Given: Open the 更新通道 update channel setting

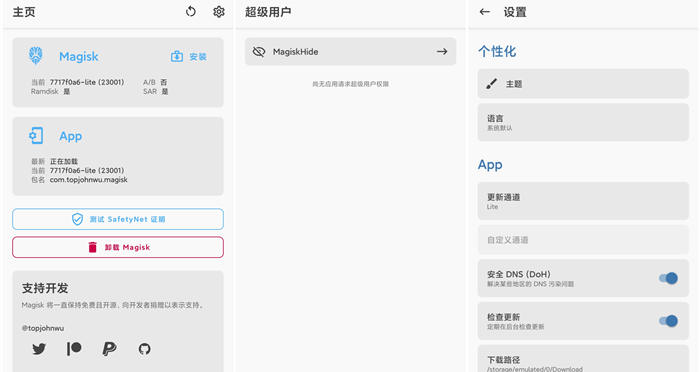Looking at the screenshot, I should tap(583, 201).
